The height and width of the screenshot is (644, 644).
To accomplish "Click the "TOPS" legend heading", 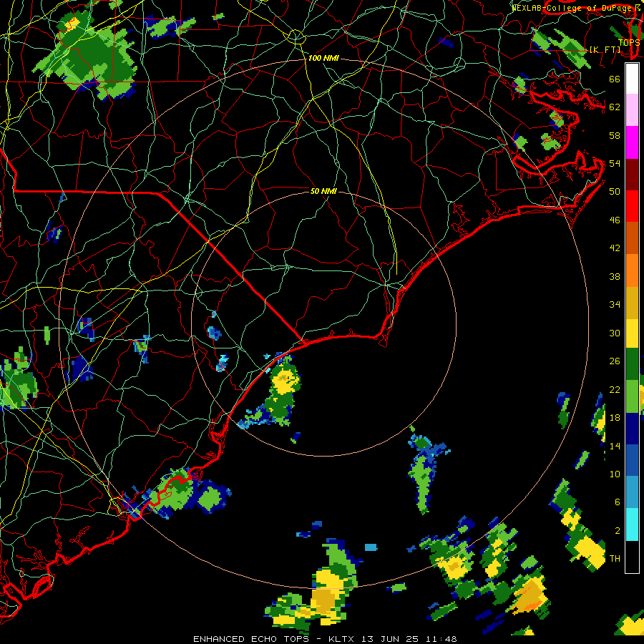I will 629,43.
